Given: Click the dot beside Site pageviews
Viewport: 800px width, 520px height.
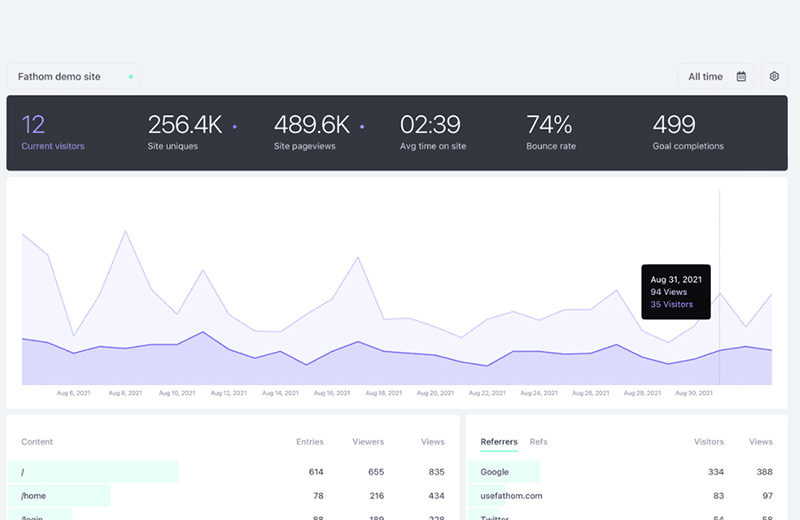Looking at the screenshot, I should (362, 127).
